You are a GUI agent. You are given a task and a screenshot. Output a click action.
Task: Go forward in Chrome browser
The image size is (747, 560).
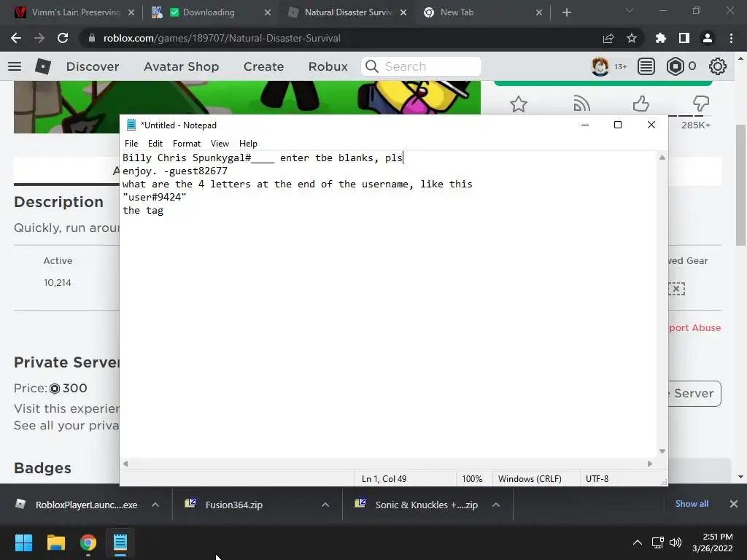click(39, 38)
